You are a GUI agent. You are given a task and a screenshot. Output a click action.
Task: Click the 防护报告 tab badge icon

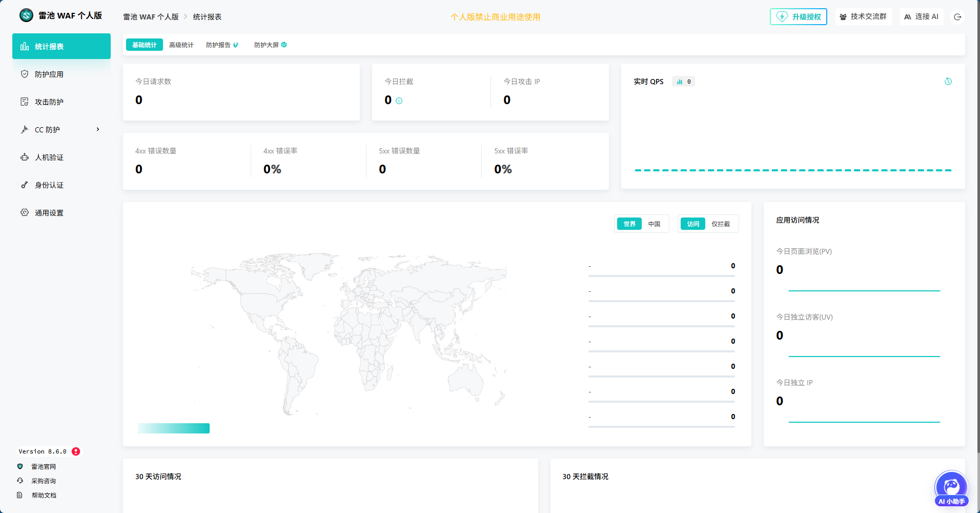tap(236, 45)
